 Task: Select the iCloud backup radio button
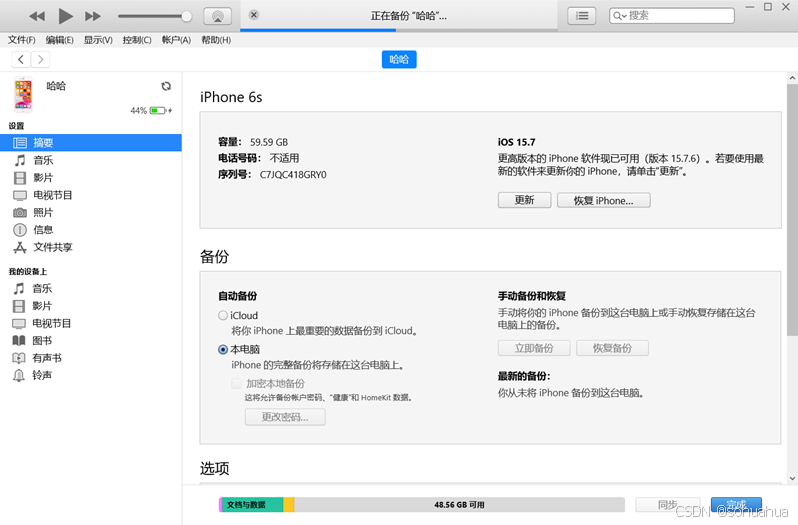click(222, 315)
